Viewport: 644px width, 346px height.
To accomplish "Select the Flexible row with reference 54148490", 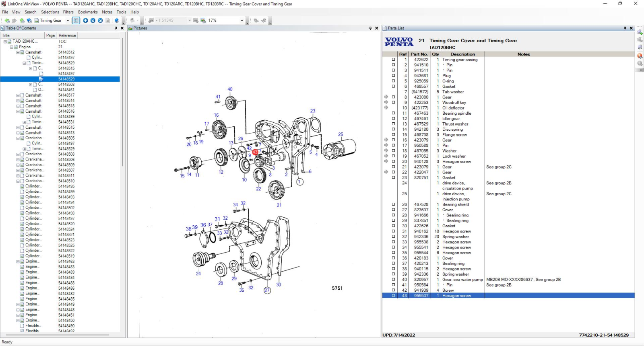I will click(x=60, y=326).
